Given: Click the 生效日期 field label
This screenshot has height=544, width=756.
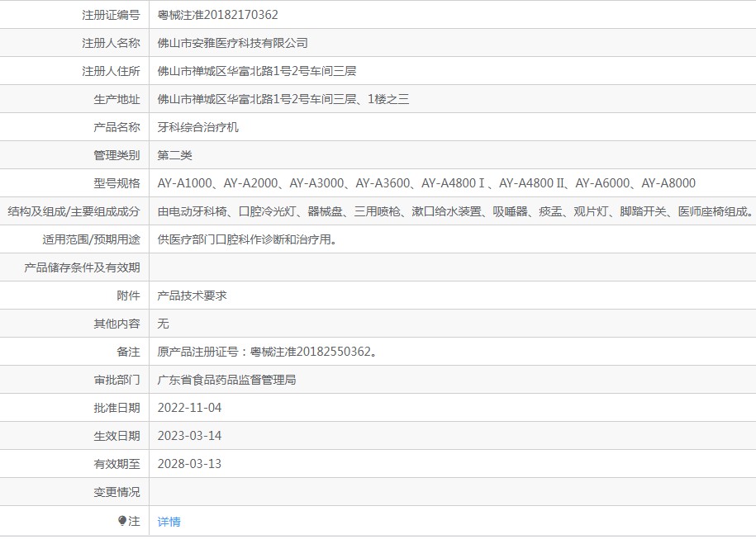Looking at the screenshot, I should tap(116, 436).
